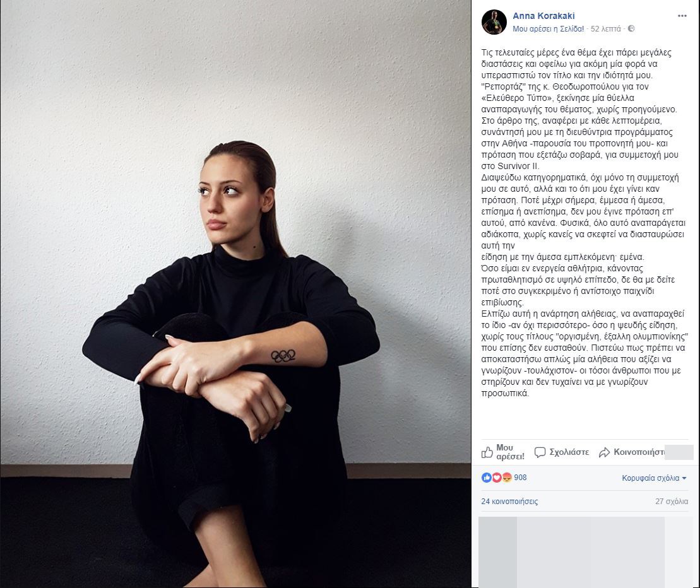Open the three-dot post options menu
Viewport: 700px width, 588px height.
pos(682,16)
